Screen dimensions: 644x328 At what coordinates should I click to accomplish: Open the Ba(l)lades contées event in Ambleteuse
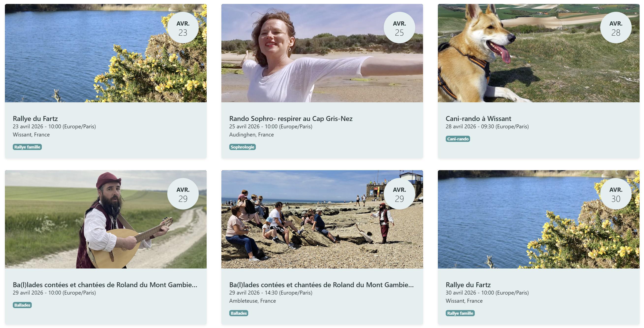click(x=321, y=285)
